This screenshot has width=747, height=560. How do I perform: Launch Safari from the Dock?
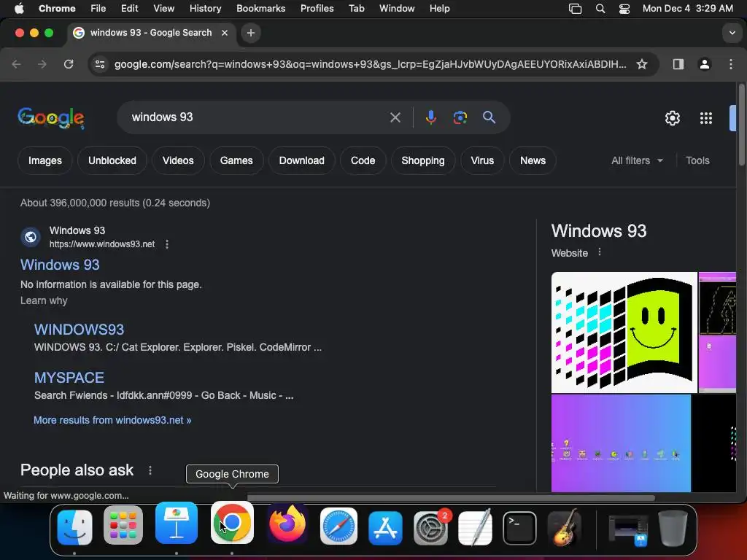tap(338, 526)
